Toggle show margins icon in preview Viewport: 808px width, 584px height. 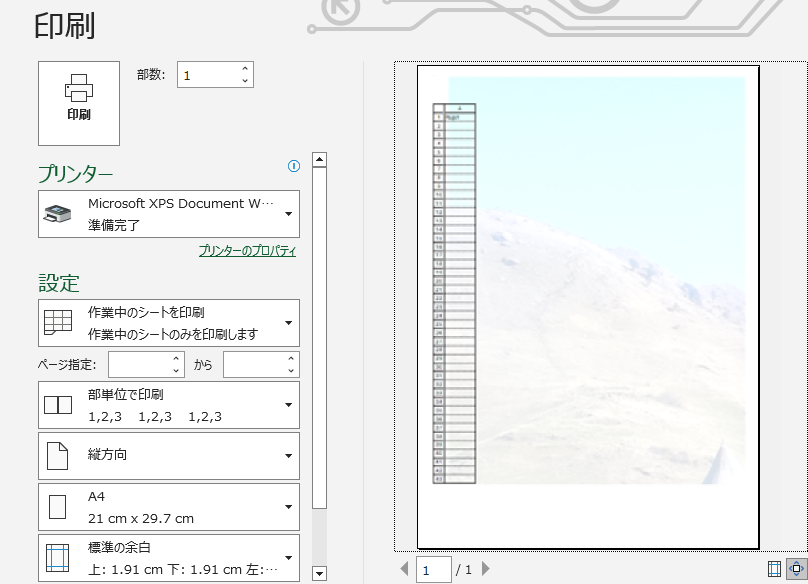(774, 569)
